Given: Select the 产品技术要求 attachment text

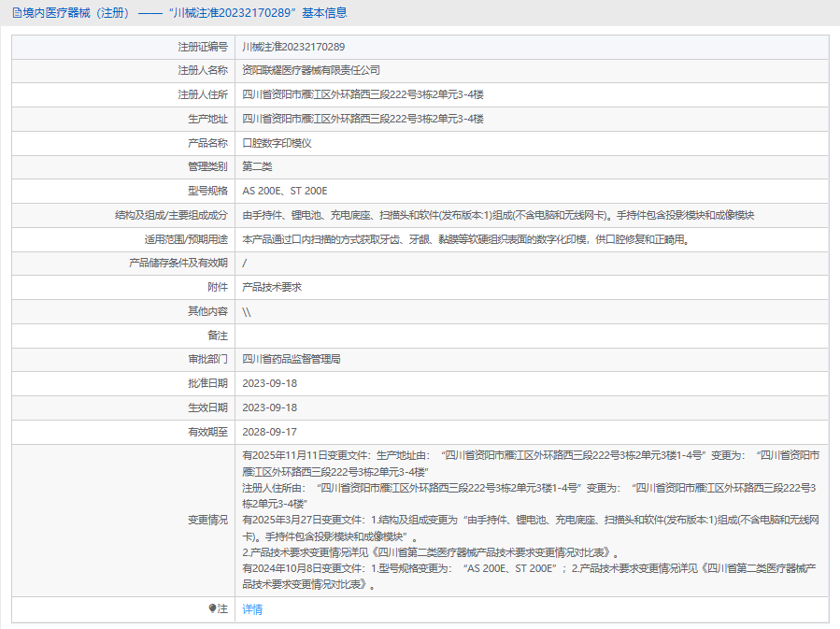Looking at the screenshot, I should [272, 287].
